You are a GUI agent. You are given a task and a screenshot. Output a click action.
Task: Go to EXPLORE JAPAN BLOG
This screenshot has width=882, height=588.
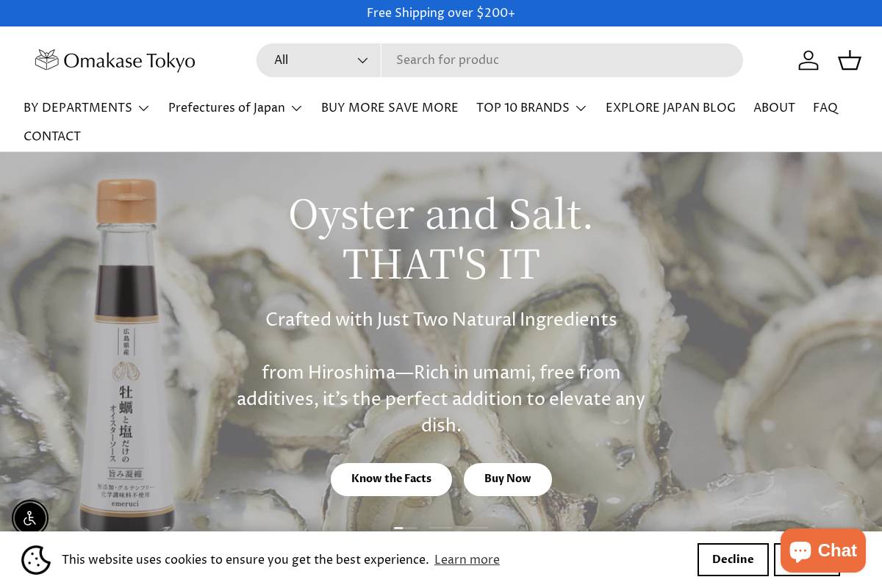click(670, 108)
